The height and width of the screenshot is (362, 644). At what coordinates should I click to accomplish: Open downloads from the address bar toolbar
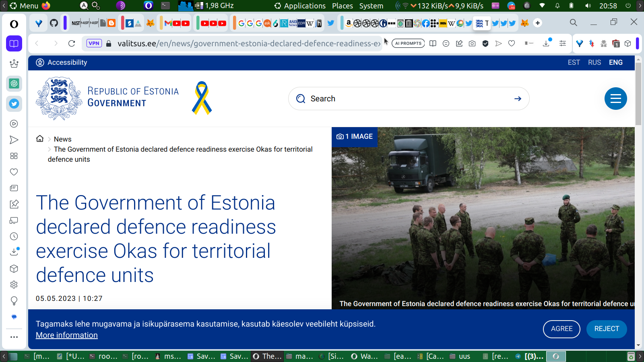546,43
